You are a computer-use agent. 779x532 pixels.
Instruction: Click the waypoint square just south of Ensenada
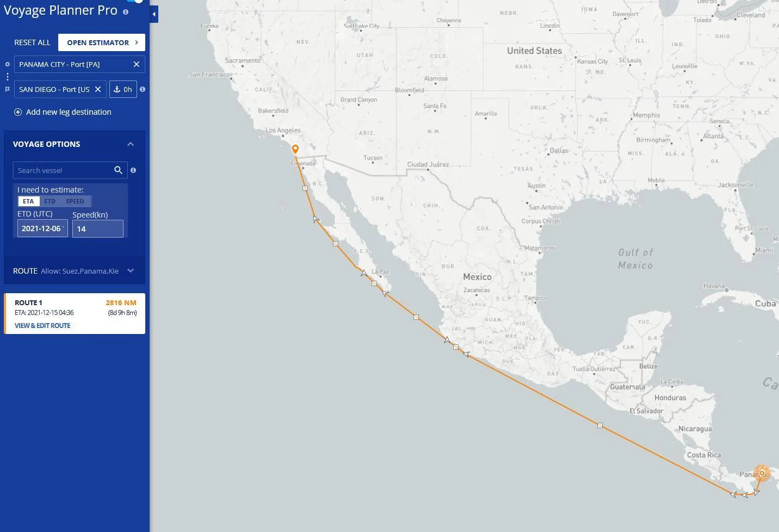pyautogui.click(x=305, y=188)
